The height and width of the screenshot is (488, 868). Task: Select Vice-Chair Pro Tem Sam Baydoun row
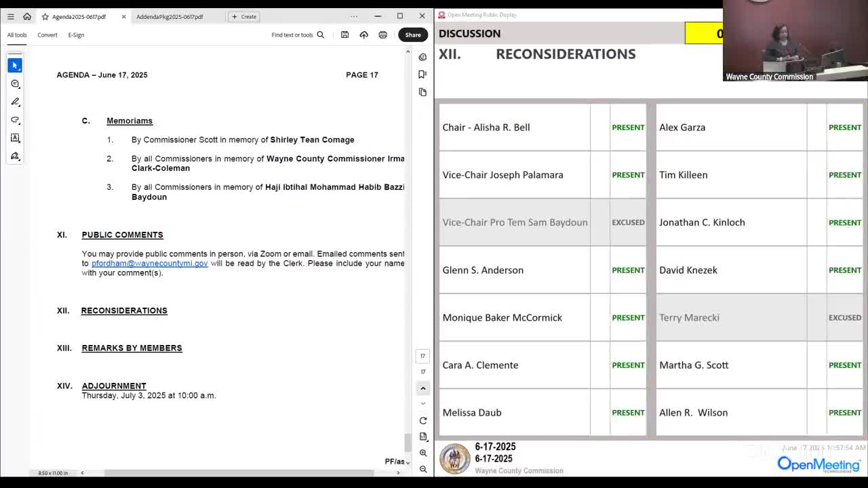[542, 222]
